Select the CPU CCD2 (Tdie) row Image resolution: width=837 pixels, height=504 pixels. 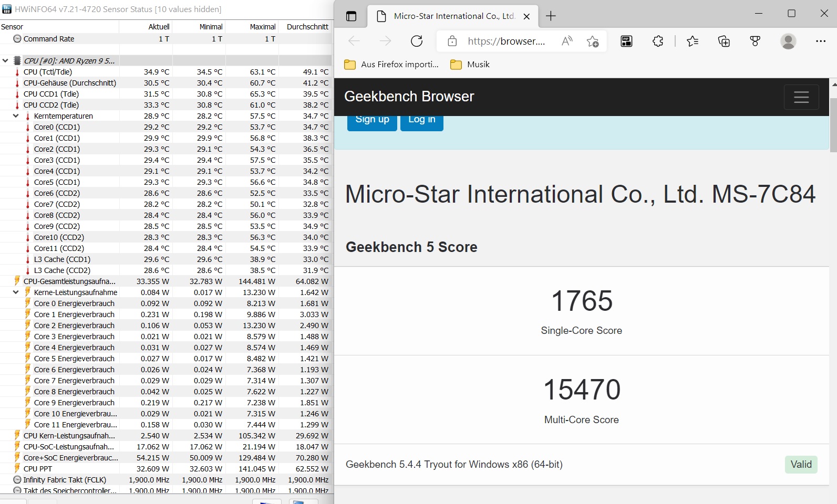coord(166,105)
